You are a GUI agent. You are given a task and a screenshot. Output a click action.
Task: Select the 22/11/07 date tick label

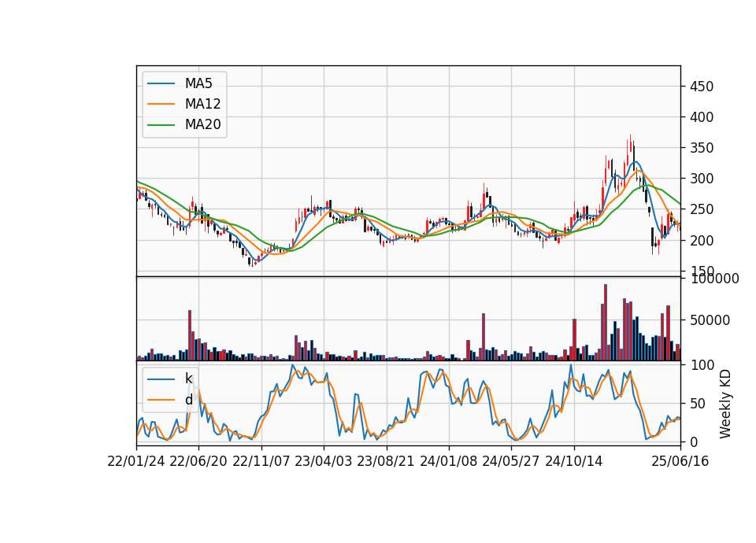(261, 461)
